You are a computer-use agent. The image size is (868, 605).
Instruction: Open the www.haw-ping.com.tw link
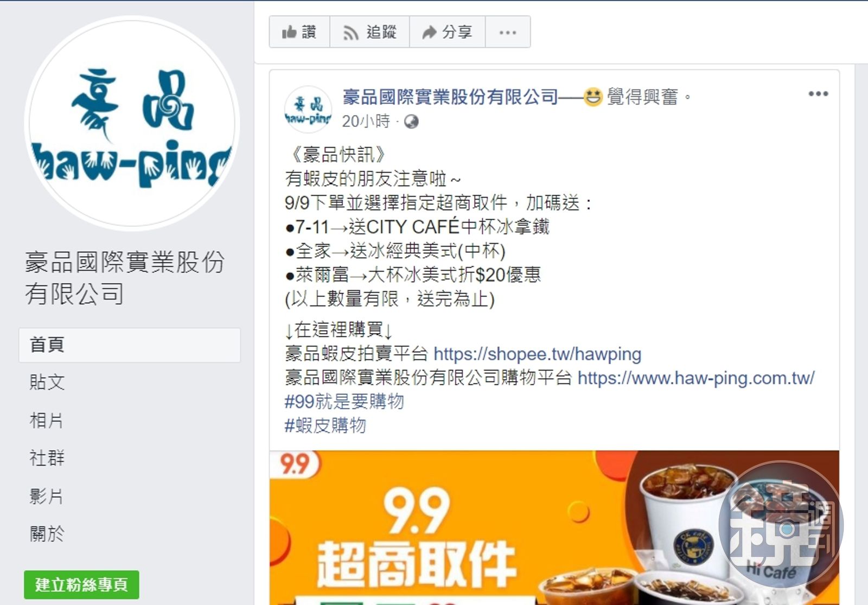[696, 378]
